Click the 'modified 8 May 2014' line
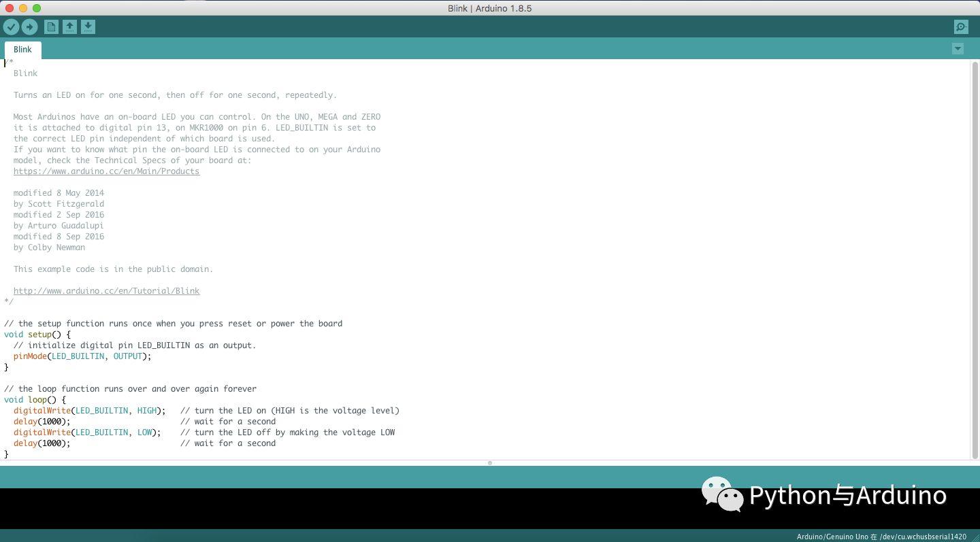 pyautogui.click(x=59, y=193)
